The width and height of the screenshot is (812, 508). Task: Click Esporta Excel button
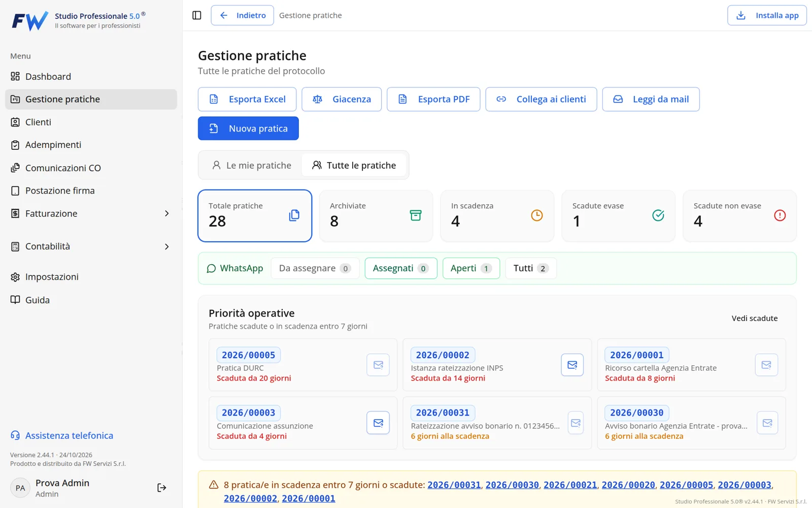point(247,99)
